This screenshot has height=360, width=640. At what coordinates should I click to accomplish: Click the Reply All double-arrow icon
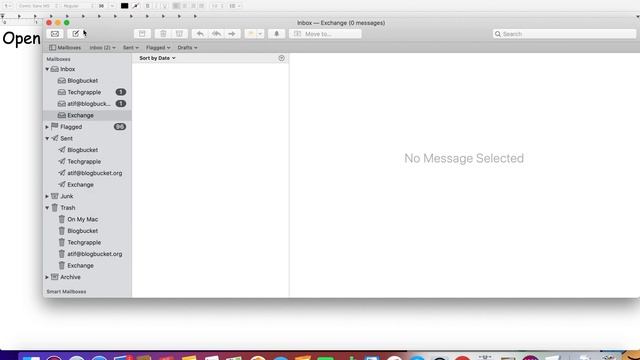click(x=216, y=34)
